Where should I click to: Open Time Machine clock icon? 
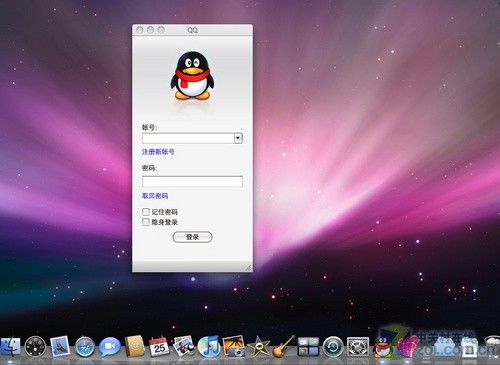coord(333,347)
